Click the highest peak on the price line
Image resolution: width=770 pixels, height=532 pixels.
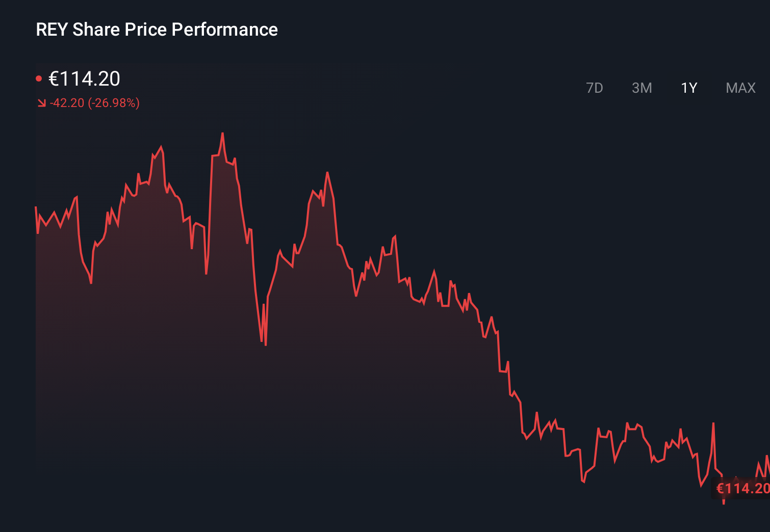[223, 132]
